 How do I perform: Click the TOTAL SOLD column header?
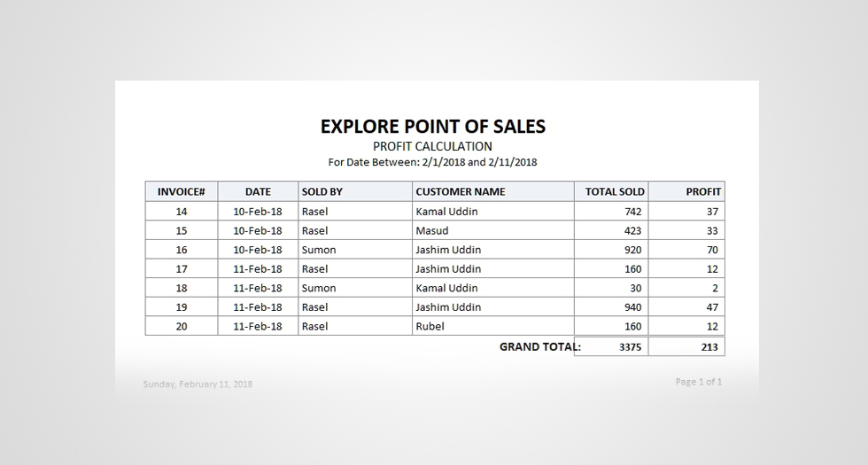615,191
